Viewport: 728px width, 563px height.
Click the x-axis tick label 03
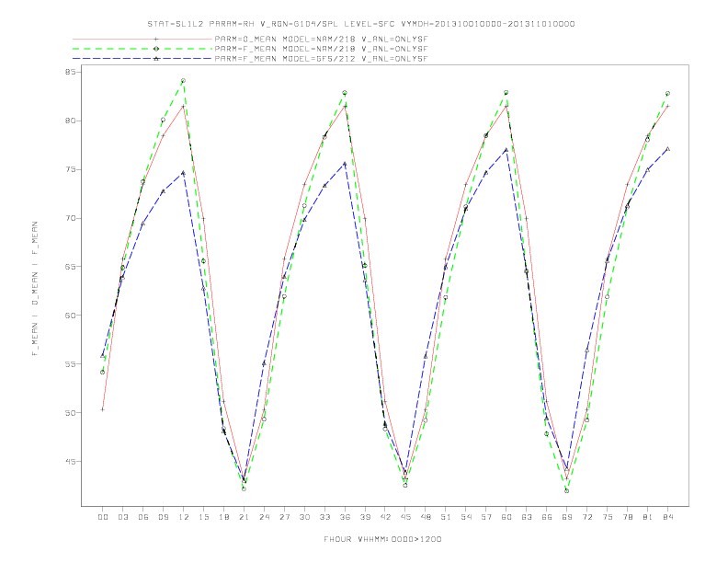tap(122, 517)
